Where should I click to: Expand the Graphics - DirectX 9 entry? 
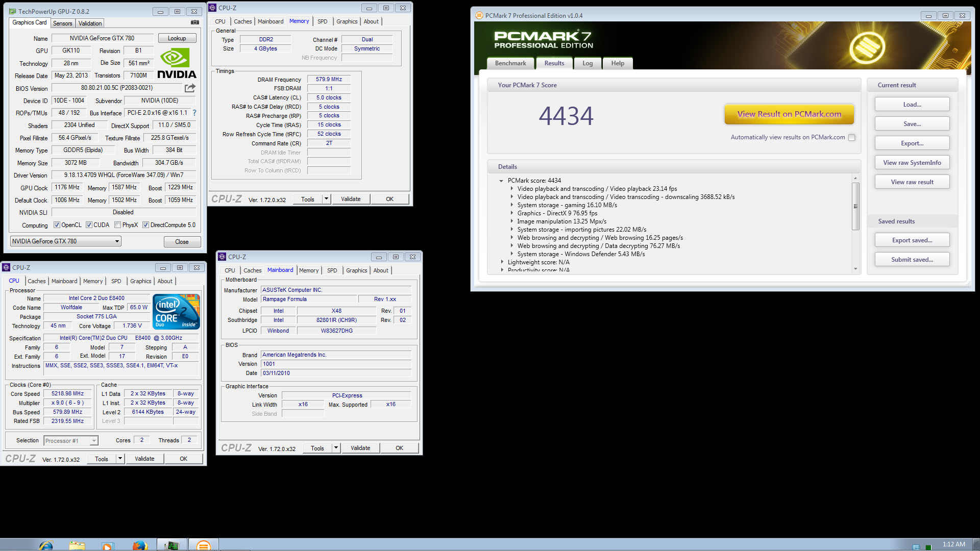(512, 213)
